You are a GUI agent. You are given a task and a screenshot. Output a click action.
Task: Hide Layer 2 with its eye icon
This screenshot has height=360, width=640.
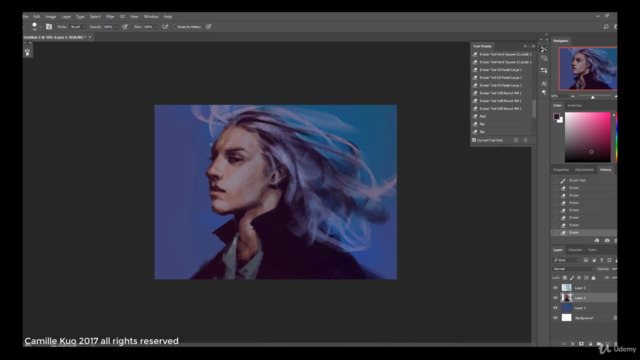tap(555, 298)
